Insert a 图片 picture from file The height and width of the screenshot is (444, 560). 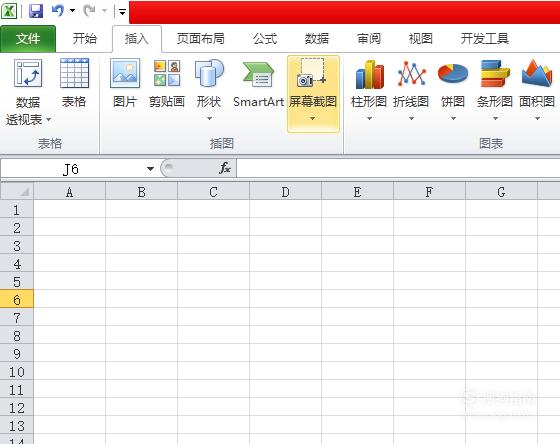pyautogui.click(x=125, y=83)
